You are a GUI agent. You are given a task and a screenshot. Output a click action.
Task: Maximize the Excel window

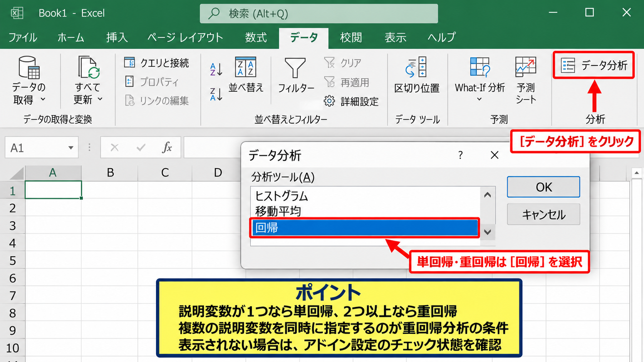click(x=589, y=13)
